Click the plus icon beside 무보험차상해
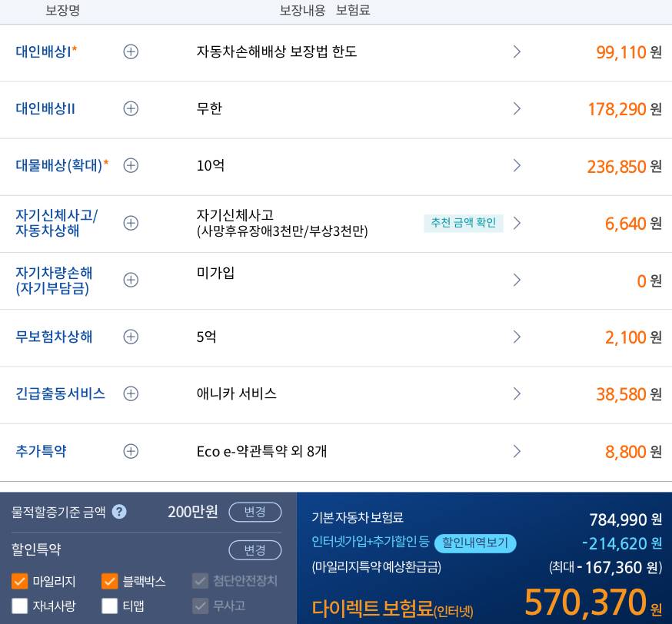Image resolution: width=672 pixels, height=624 pixels. click(131, 337)
